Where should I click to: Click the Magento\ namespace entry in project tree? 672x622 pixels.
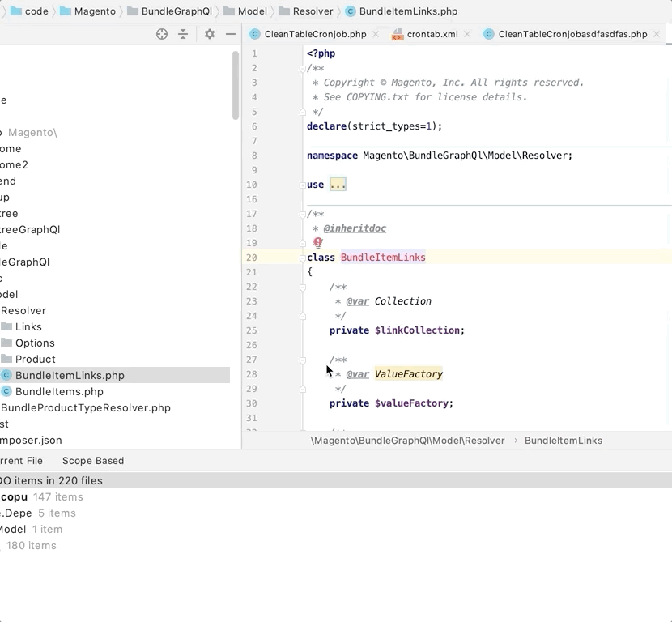[32, 133]
